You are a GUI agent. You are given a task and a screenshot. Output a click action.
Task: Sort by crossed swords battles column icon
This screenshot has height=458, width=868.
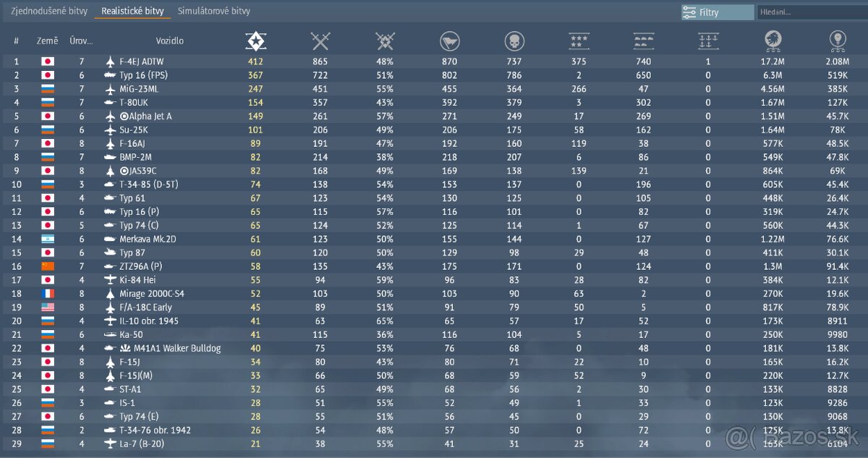pos(320,41)
